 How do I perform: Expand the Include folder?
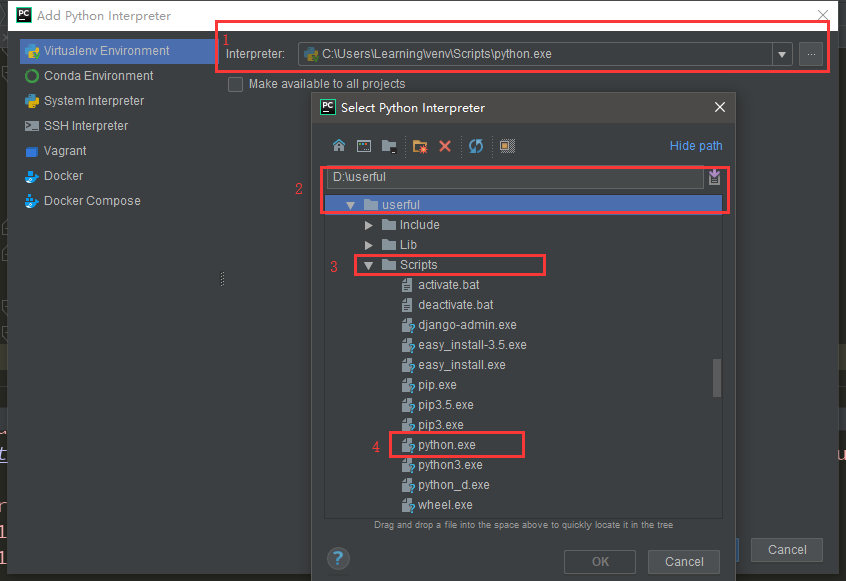[x=369, y=225]
